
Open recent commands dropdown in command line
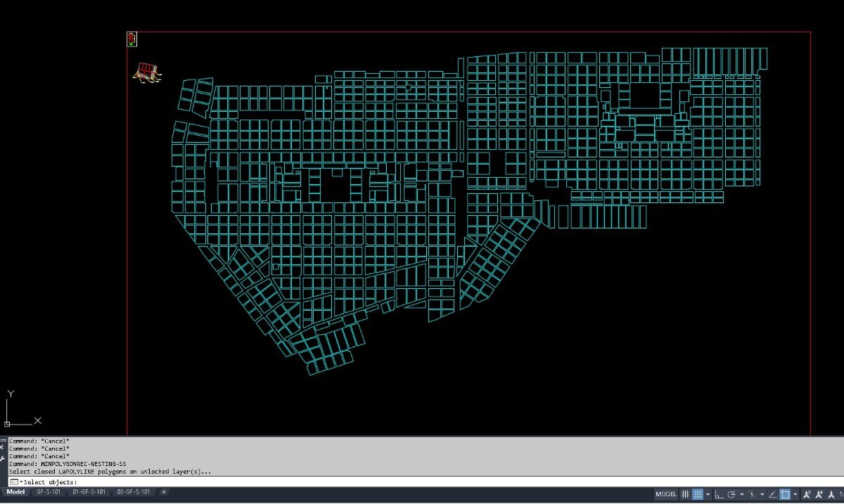click(x=15, y=482)
